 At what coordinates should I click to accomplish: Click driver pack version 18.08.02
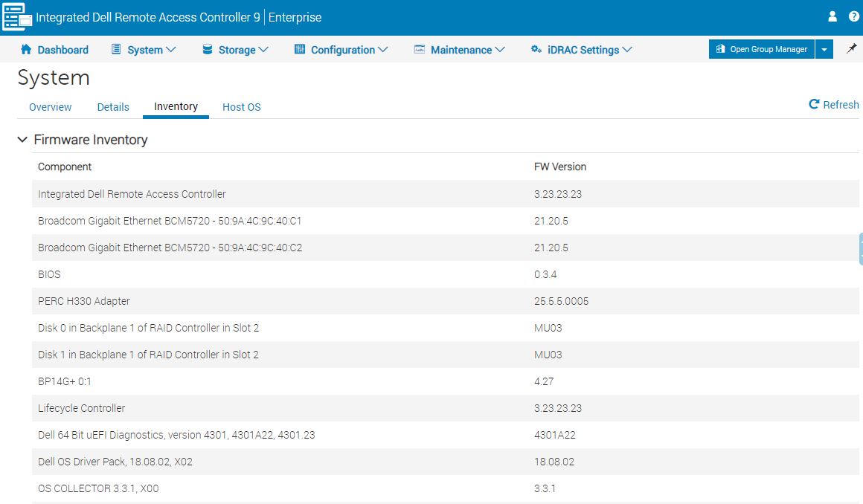[x=554, y=462]
